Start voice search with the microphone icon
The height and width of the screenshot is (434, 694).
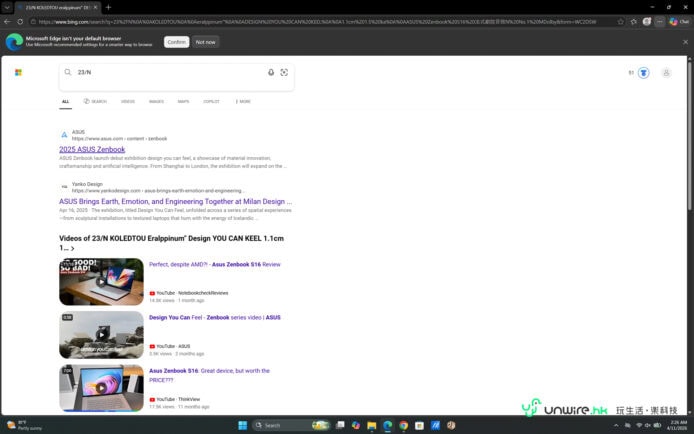pos(271,72)
